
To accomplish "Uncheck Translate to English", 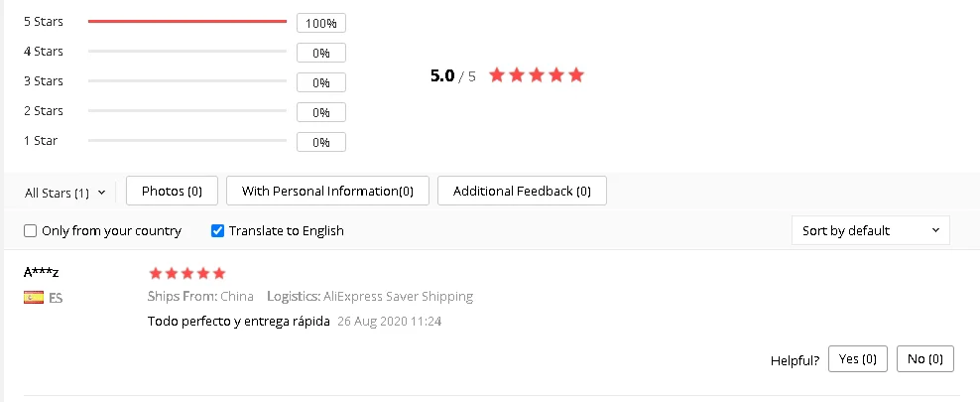I will 218,231.
